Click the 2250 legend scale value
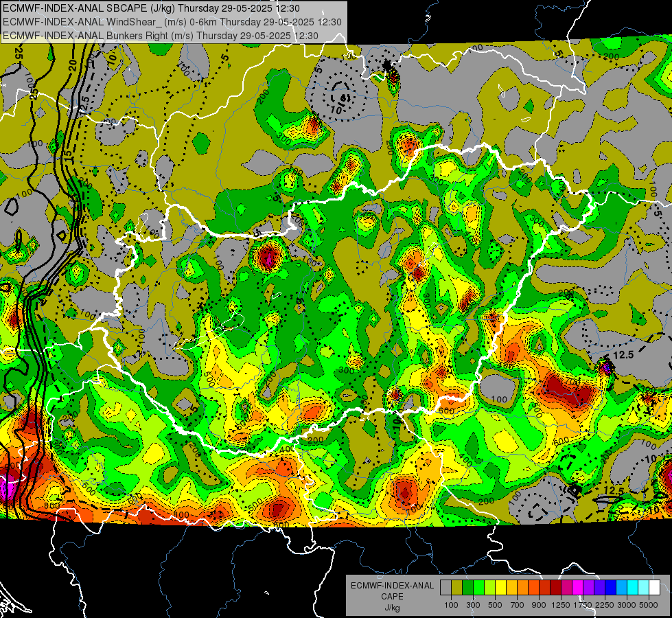This screenshot has width=672, height=618. [605, 605]
